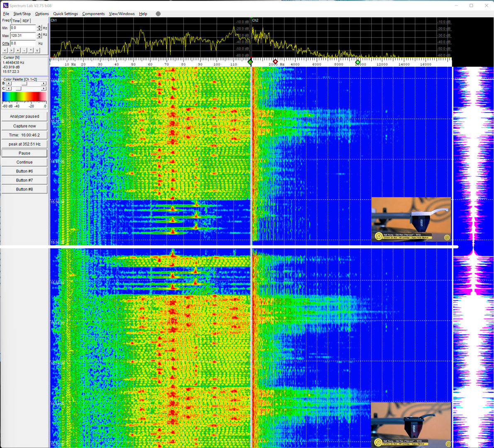This screenshot has width=494, height=448.
Task: Click the cursor readout '-63.919 dB'
Action: pos(11,67)
